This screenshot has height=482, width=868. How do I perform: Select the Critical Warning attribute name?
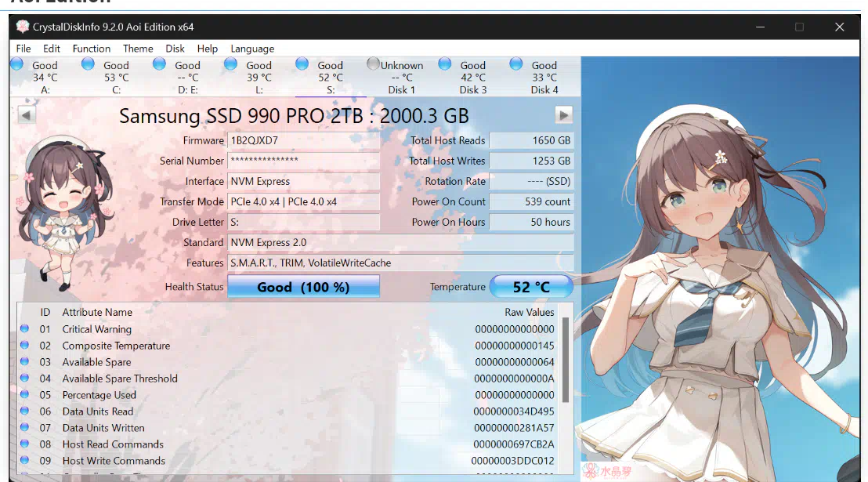point(97,329)
